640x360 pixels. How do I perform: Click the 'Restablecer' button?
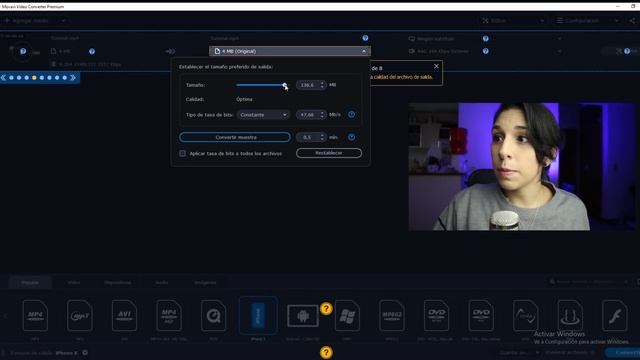coord(329,153)
